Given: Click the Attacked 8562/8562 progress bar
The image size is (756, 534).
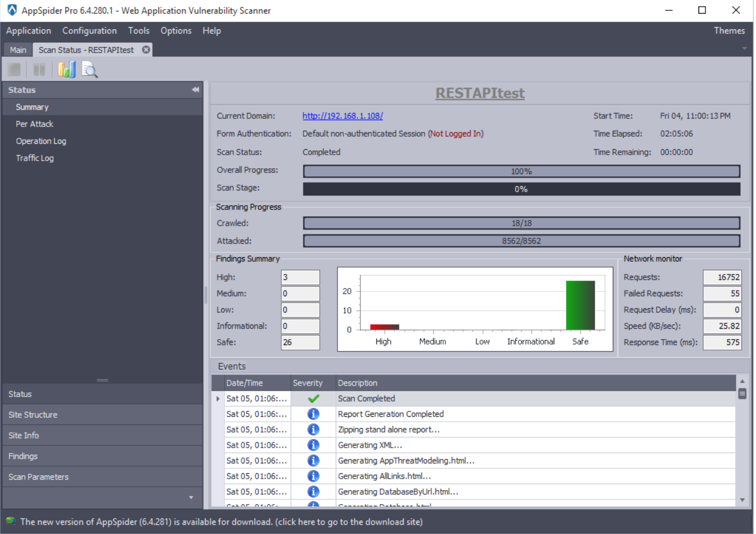Looking at the screenshot, I should point(522,241).
